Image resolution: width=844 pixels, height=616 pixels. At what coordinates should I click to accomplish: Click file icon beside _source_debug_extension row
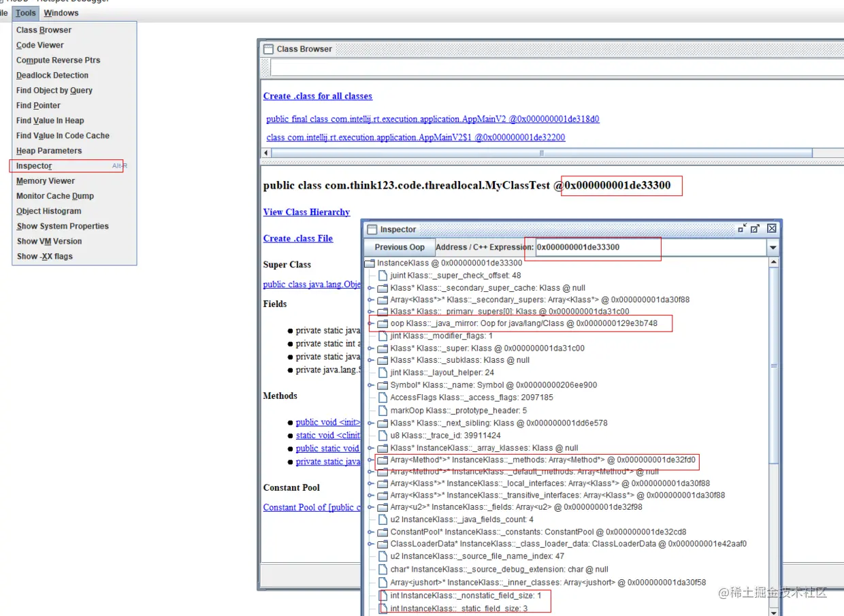[x=383, y=569]
